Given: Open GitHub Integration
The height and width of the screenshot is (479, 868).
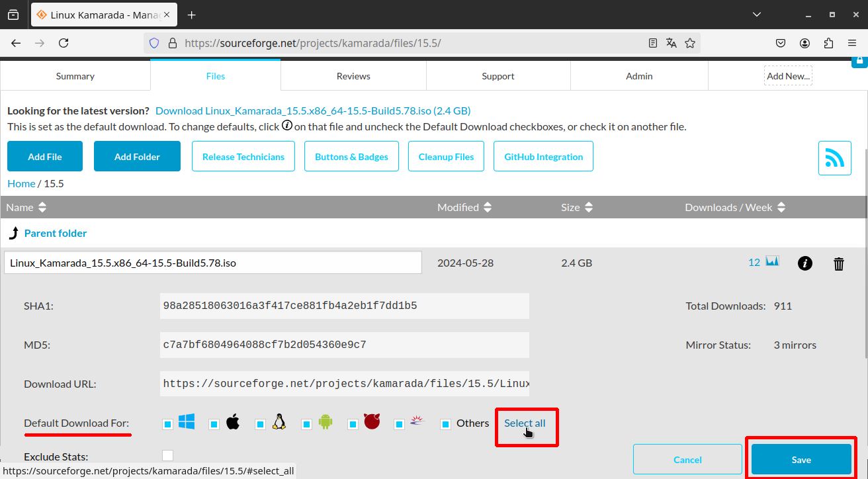Looking at the screenshot, I should [x=544, y=156].
